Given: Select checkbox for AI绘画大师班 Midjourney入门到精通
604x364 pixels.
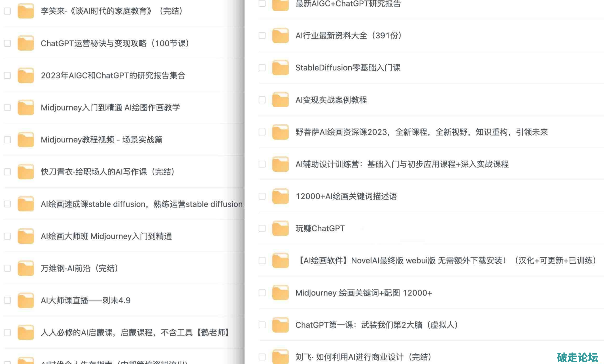Looking at the screenshot, I should [7, 236].
